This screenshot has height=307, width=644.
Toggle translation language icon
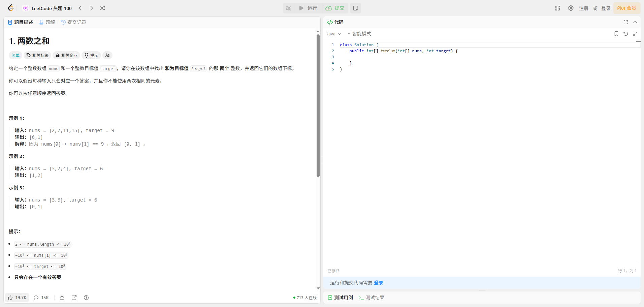107,55
